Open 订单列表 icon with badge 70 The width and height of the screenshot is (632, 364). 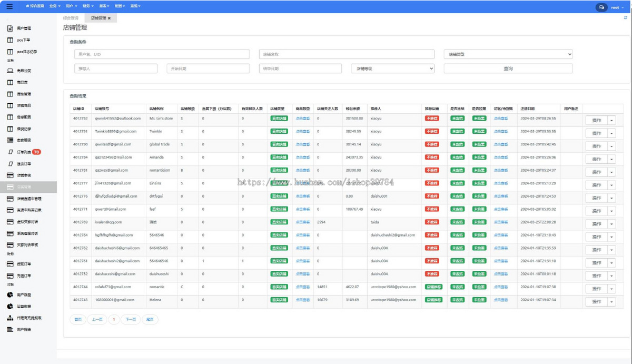pyautogui.click(x=11, y=152)
